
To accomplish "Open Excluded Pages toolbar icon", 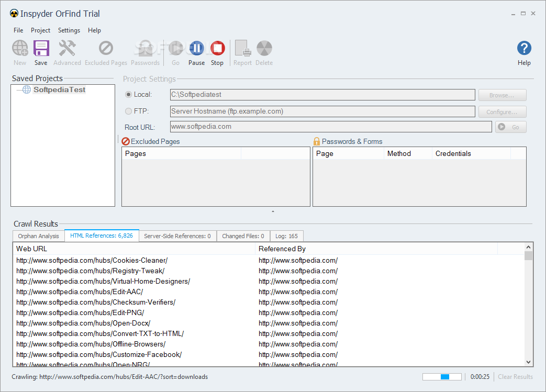I will pyautogui.click(x=106, y=48).
